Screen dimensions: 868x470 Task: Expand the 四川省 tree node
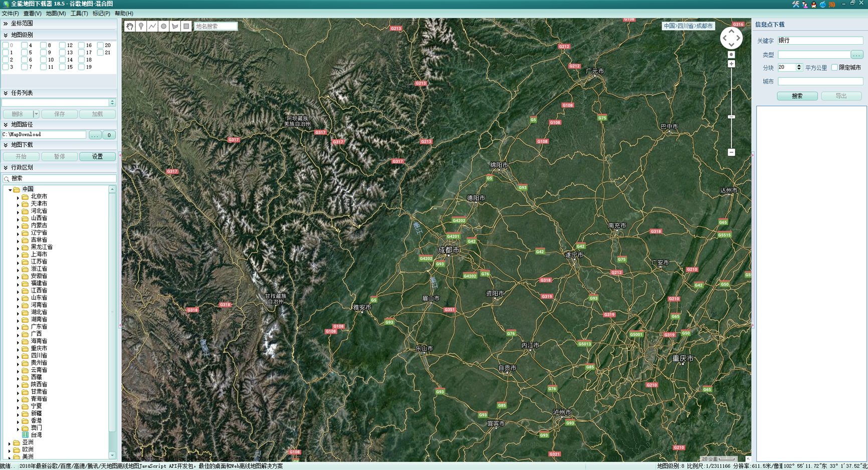pos(18,356)
